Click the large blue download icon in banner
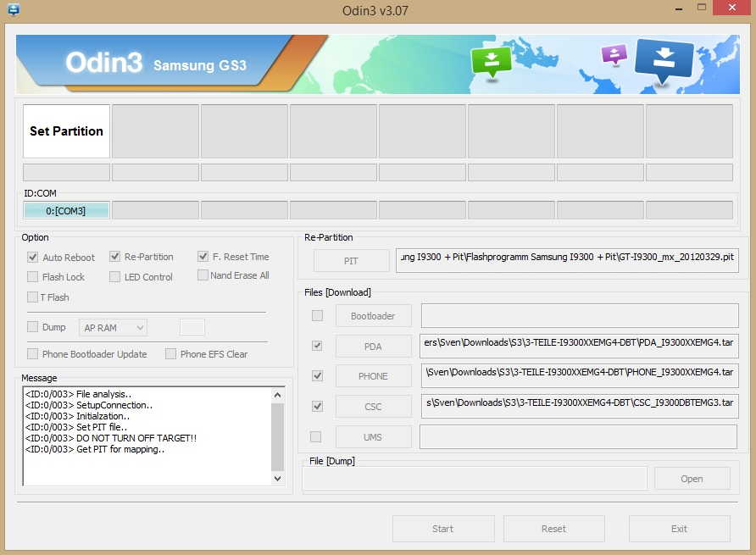This screenshot has width=756, height=555. click(664, 60)
